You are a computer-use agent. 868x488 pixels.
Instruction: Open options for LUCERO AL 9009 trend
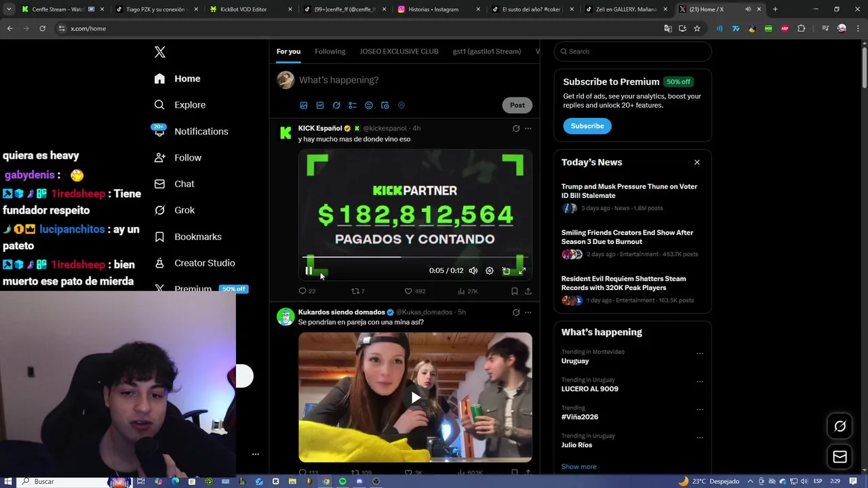tap(700, 381)
